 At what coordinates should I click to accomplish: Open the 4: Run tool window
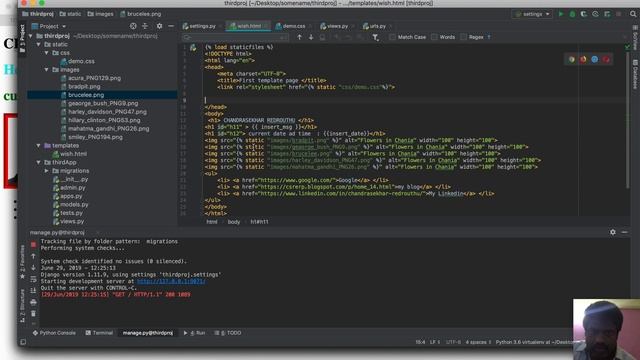click(x=194, y=333)
